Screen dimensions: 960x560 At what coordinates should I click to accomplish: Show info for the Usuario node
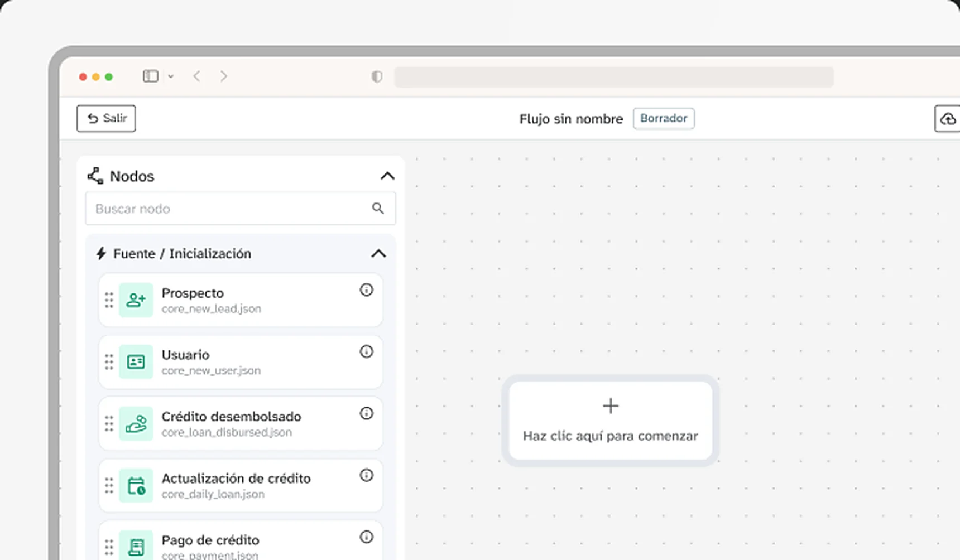[x=366, y=352]
